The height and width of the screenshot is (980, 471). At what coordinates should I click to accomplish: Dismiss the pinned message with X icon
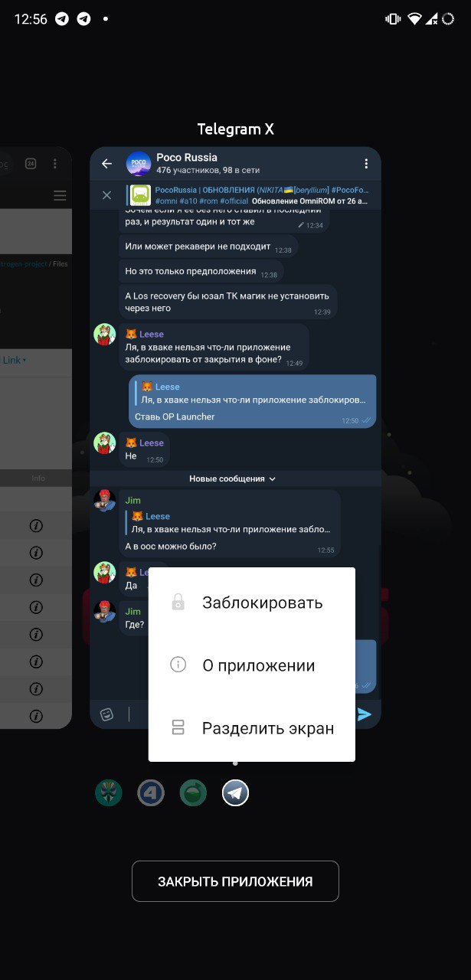tap(106, 195)
